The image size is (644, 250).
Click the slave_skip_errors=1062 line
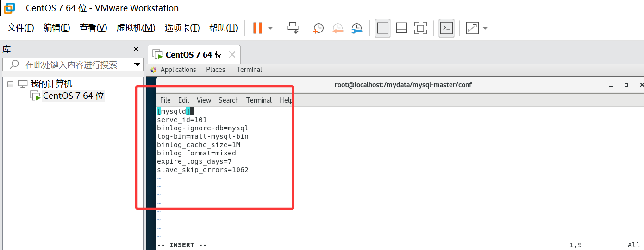tap(203, 170)
